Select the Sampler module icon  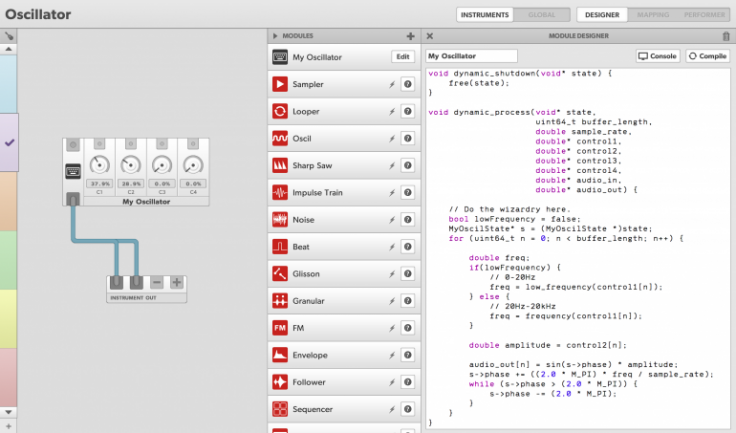point(281,85)
